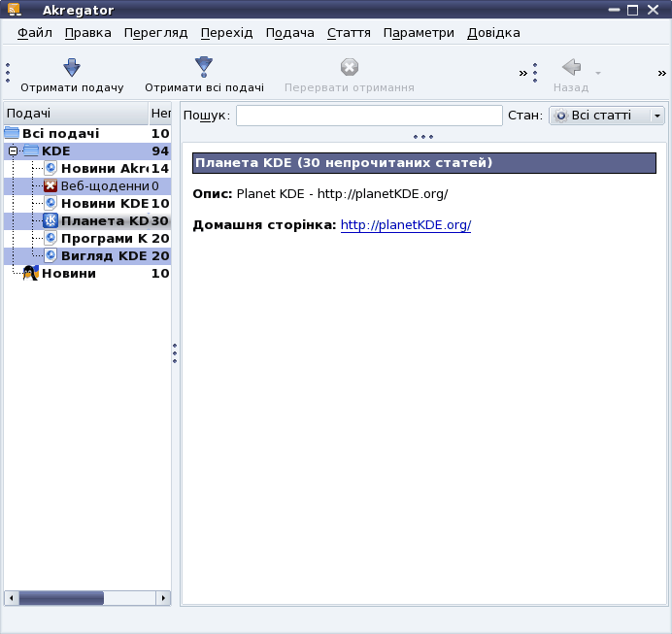Open the Параметри menu
The height and width of the screenshot is (634, 672).
pos(419,33)
